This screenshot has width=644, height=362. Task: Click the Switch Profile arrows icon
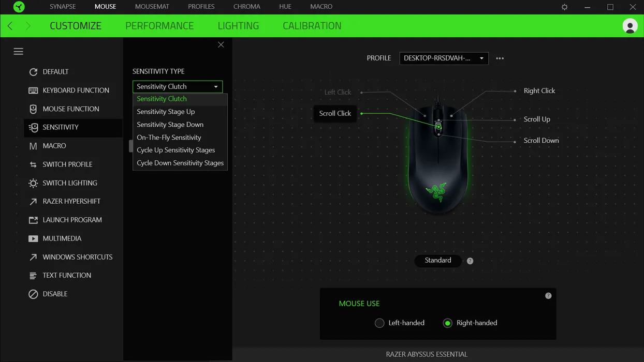point(33,164)
